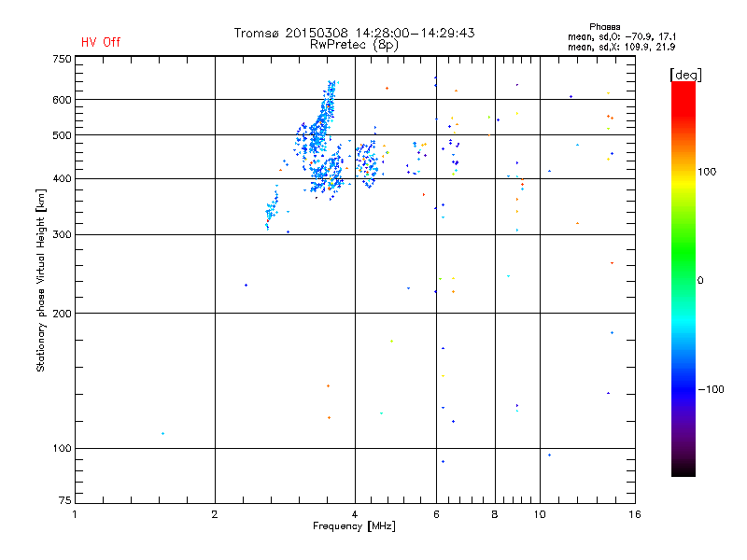Click the x-axis tick label '4'
Viewport: 747px width, 560px height.
[355, 514]
